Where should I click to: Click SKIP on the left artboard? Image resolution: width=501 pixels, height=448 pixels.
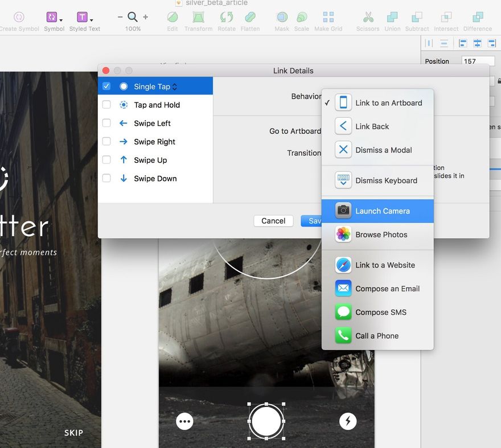pyautogui.click(x=73, y=433)
